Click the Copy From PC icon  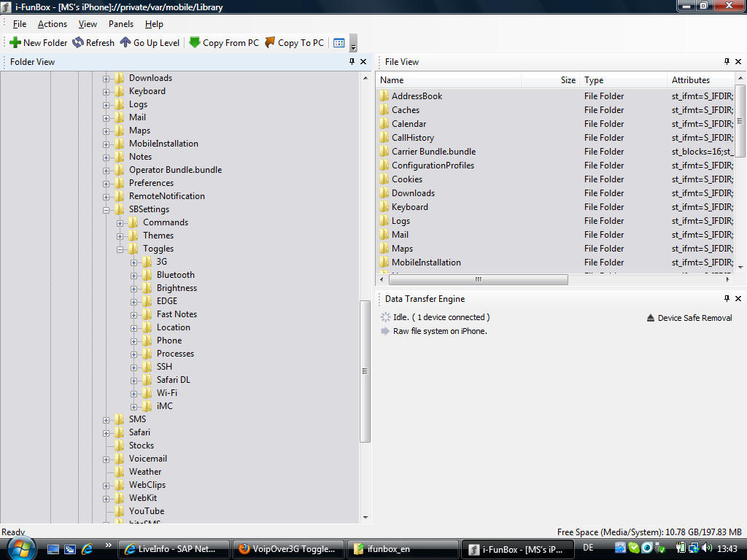tap(195, 43)
